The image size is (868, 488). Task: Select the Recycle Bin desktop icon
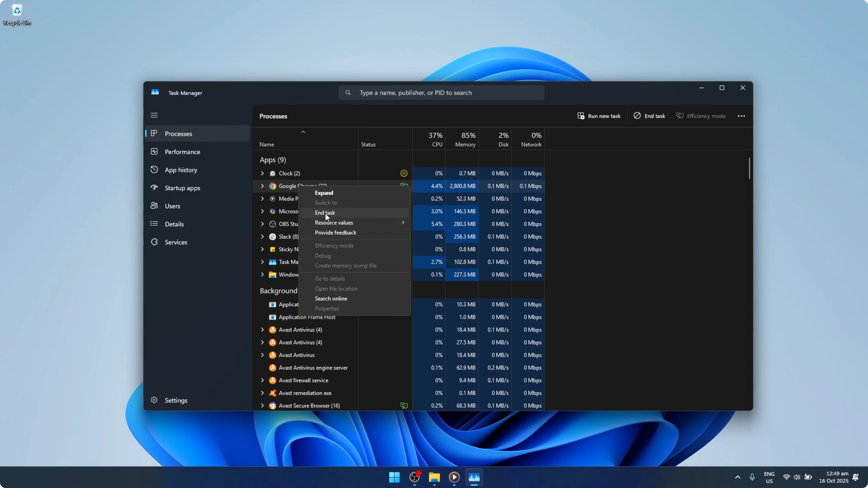coord(17,14)
